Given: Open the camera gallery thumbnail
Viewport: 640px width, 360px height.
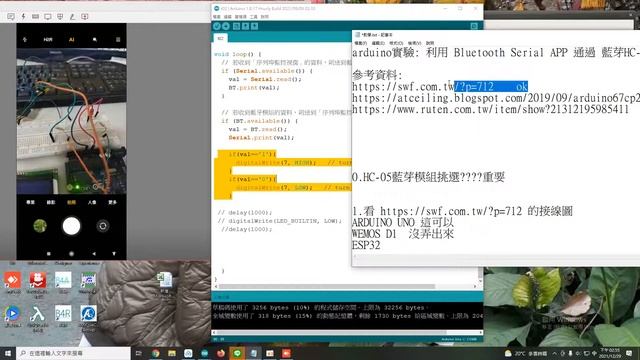Looking at the screenshot, I should [40, 226].
